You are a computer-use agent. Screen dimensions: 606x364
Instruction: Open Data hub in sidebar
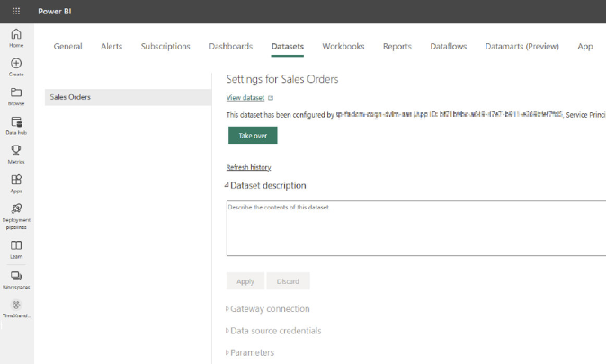pos(16,126)
